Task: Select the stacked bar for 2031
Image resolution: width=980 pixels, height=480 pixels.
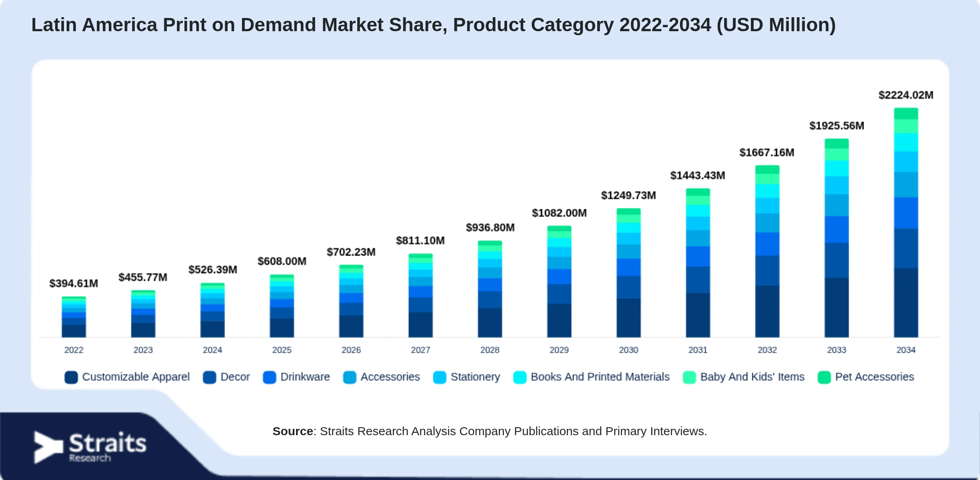Action: pos(698,263)
